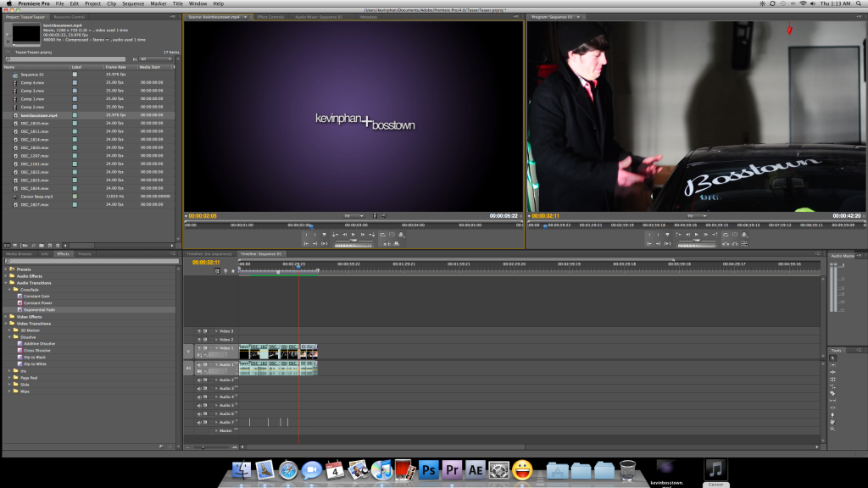Open the Clip menu

[111, 3]
